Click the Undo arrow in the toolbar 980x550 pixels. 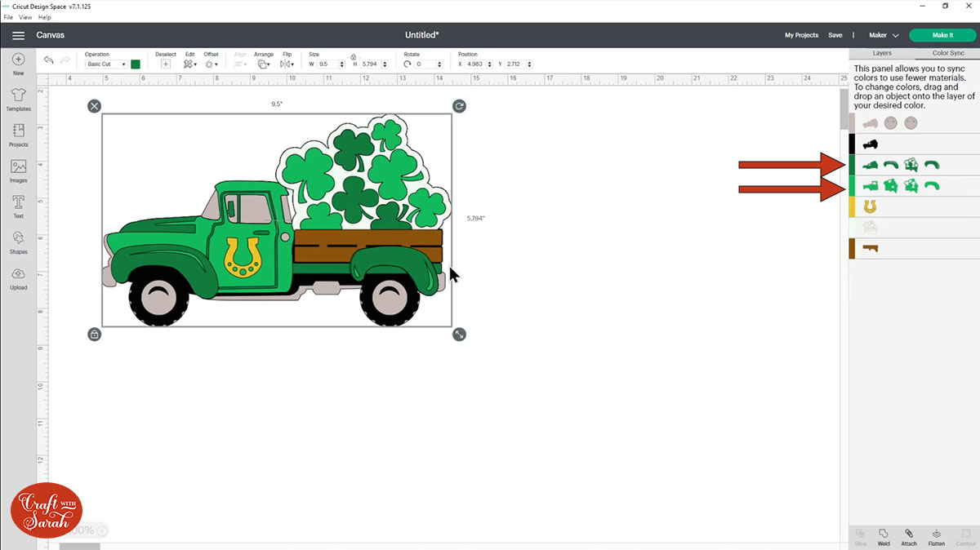pos(48,60)
